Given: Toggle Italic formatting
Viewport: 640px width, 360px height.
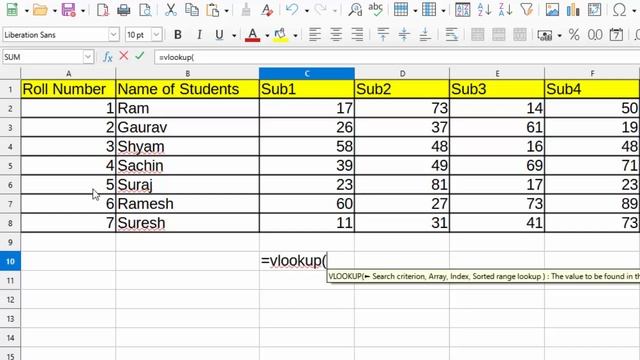Looking at the screenshot, I should click(x=199, y=35).
